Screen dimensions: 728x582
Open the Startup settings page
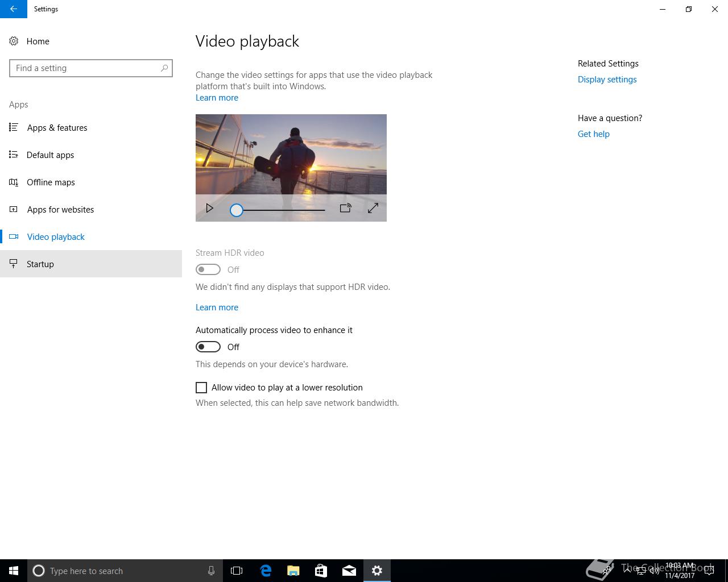91,264
